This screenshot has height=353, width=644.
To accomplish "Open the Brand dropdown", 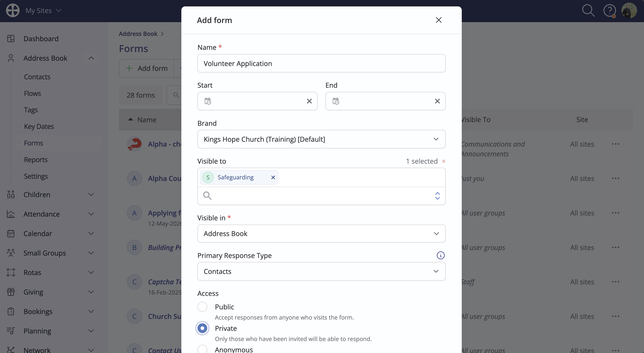I will [x=321, y=139].
